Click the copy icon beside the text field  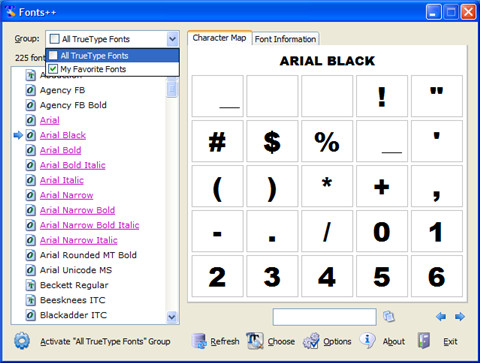pyautogui.click(x=389, y=316)
